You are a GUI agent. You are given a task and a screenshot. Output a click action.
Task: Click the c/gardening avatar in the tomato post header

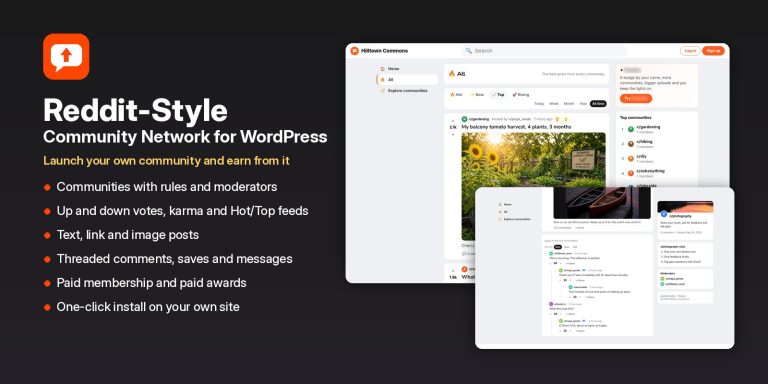tap(464, 119)
